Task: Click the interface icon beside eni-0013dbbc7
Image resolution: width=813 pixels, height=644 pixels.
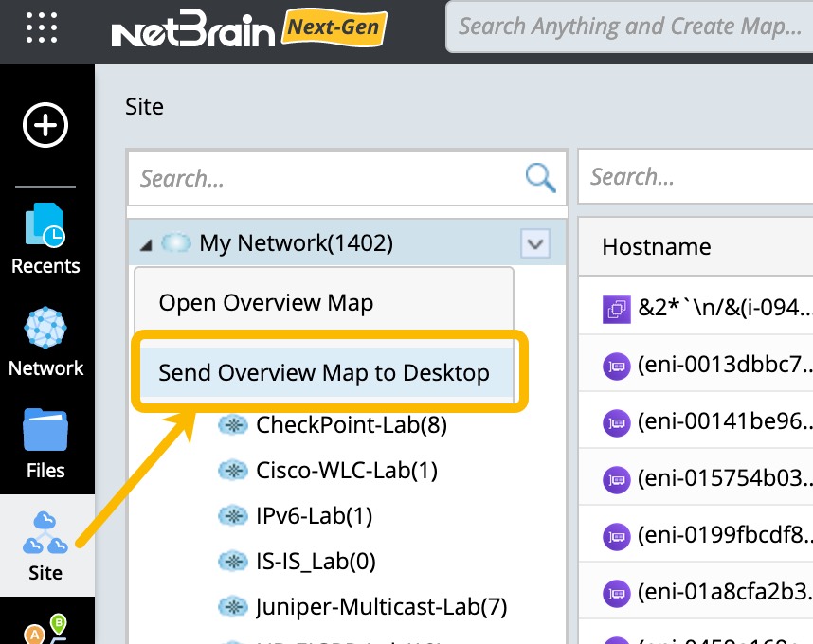Action: click(617, 367)
